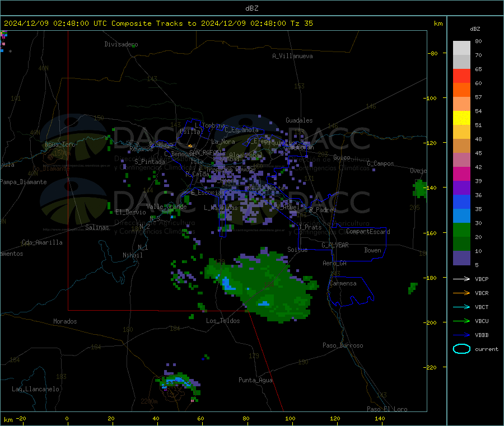Image resolution: width=504 pixels, height=426 pixels.
Task: Click the S_Pintada label
Action: point(150,162)
